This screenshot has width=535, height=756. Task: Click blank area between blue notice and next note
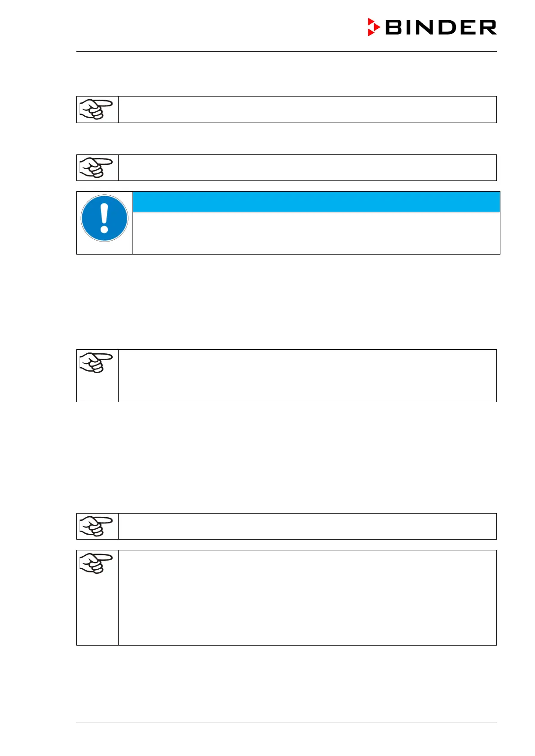coord(286,301)
